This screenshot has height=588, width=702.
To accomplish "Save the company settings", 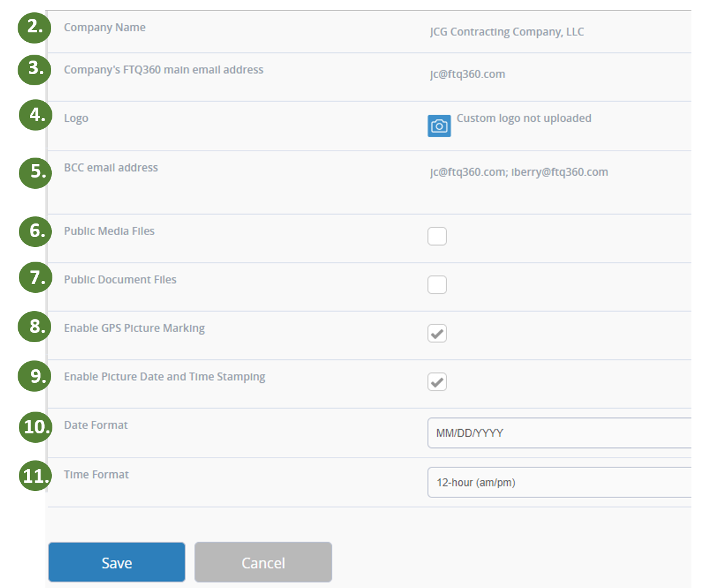I will [x=117, y=562].
